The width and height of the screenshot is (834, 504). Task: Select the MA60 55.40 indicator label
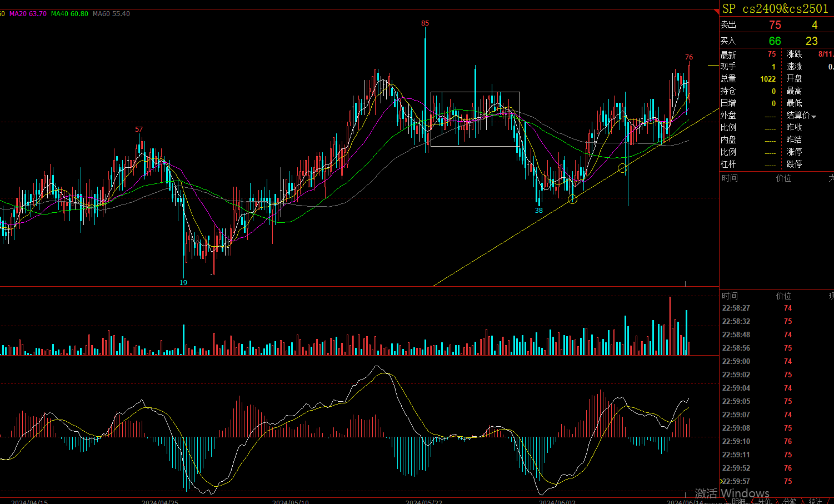[111, 14]
